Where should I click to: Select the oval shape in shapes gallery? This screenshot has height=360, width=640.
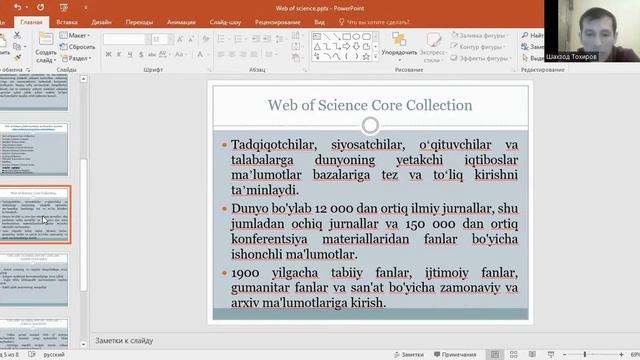pos(356,37)
